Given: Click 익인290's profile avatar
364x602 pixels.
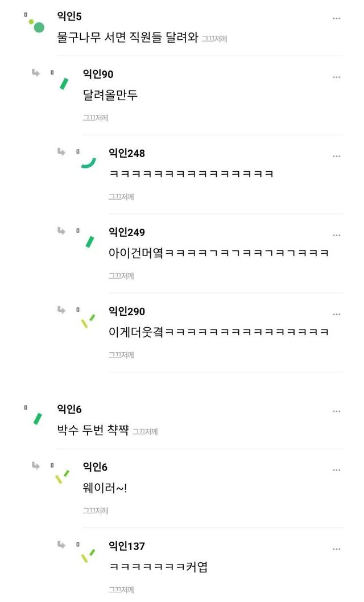Looking at the screenshot, I should (x=88, y=321).
